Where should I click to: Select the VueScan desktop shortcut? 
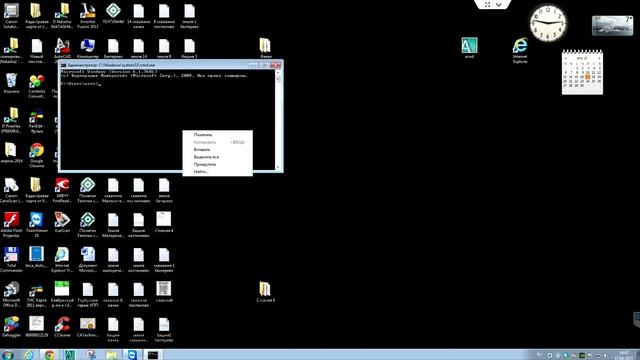[62, 223]
